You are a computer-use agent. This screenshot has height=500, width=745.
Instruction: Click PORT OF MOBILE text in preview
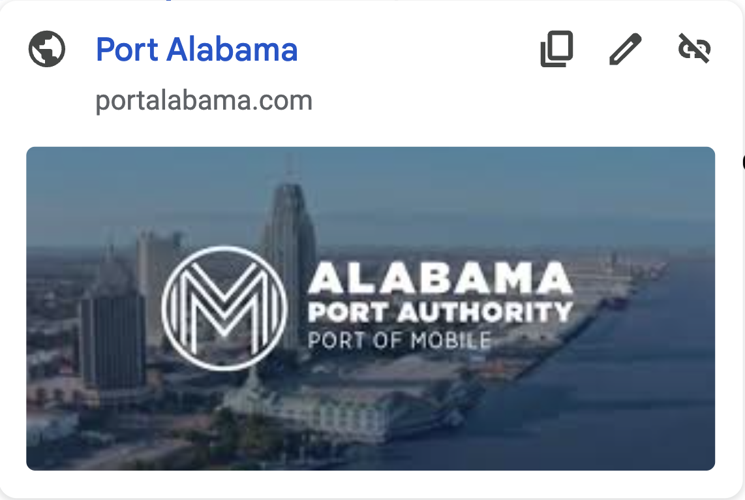[400, 340]
